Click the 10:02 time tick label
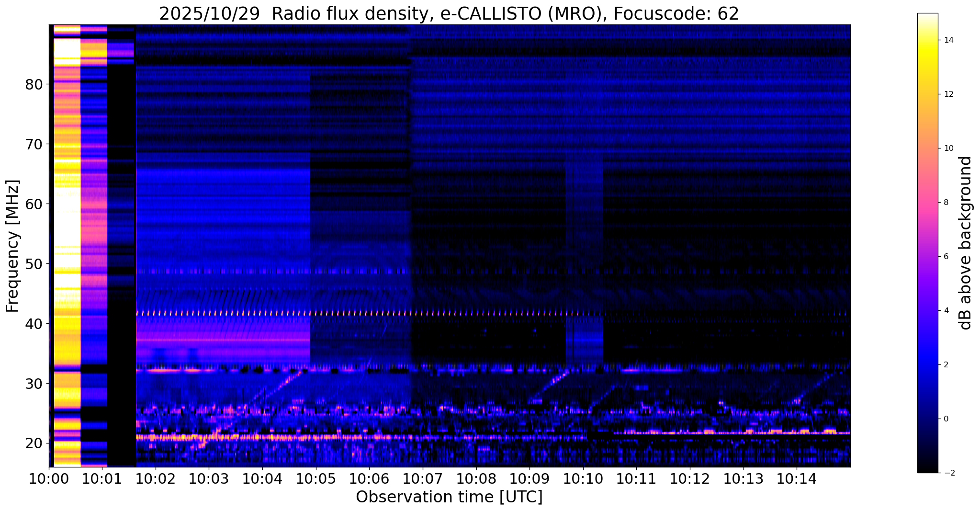The height and width of the screenshot is (511, 980). tap(156, 479)
